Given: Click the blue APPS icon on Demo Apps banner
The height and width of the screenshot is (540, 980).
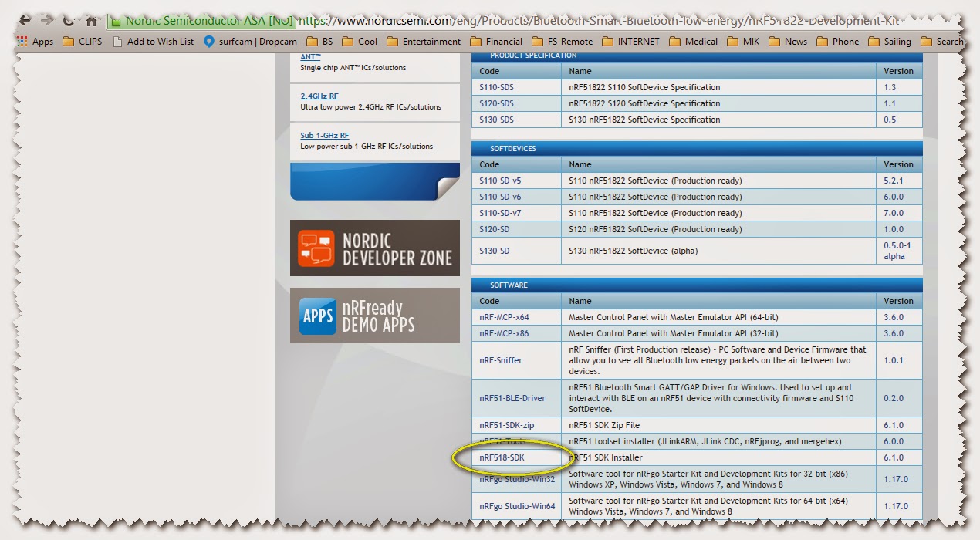Looking at the screenshot, I should (317, 316).
